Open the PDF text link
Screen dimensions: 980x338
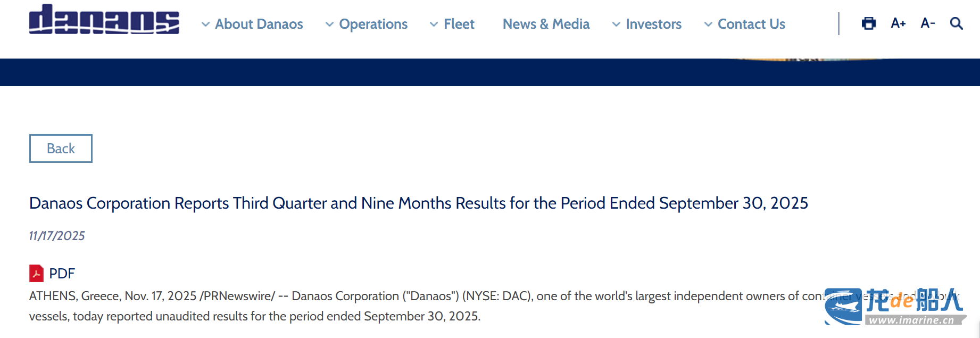62,274
